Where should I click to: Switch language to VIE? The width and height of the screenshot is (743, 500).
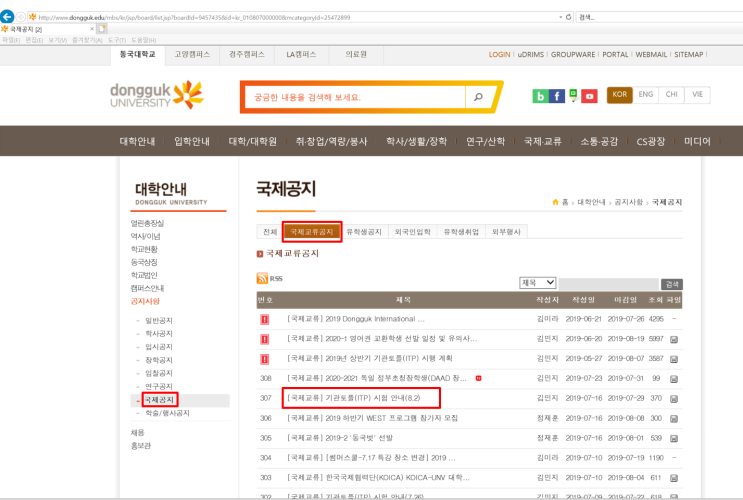697,94
